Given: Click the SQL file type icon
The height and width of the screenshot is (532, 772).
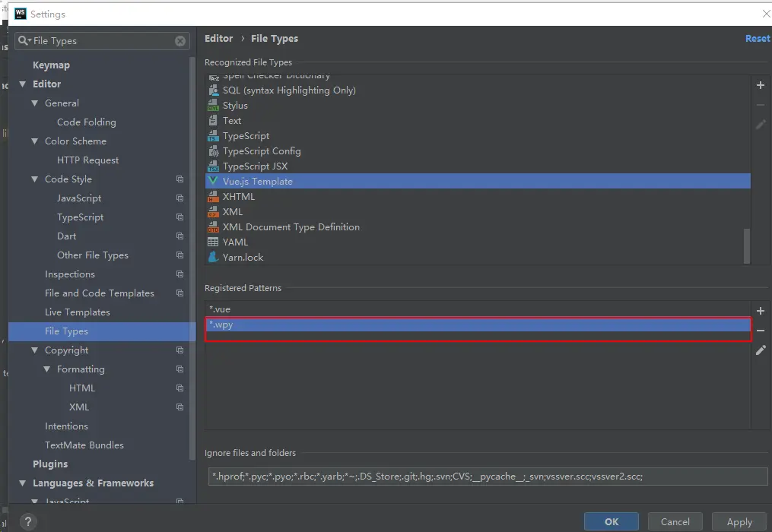Looking at the screenshot, I should click(213, 90).
